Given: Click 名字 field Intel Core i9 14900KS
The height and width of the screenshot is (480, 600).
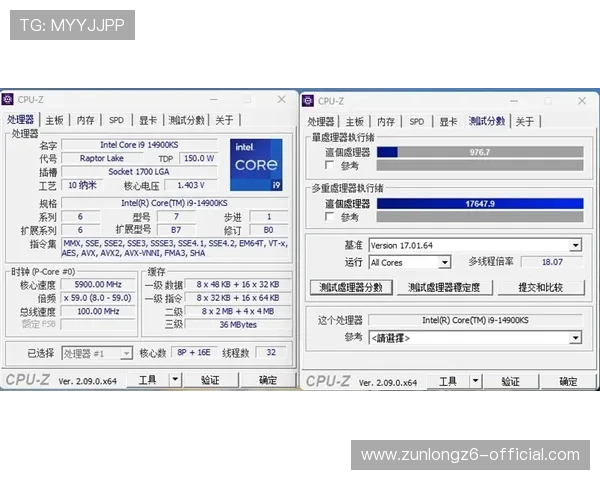Looking at the screenshot, I should coord(139,145).
